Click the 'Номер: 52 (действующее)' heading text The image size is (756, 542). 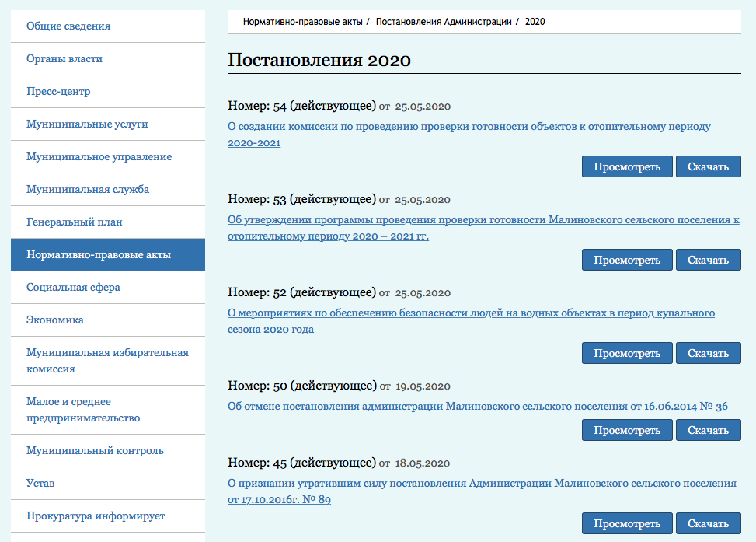(301, 292)
